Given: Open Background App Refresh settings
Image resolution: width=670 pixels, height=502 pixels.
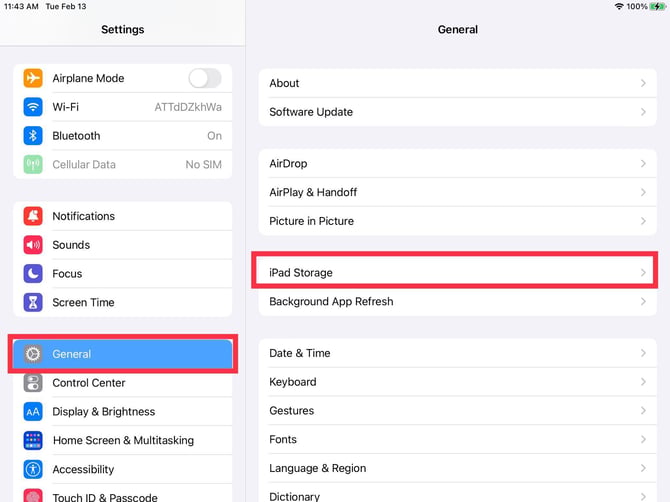Looking at the screenshot, I should point(458,302).
